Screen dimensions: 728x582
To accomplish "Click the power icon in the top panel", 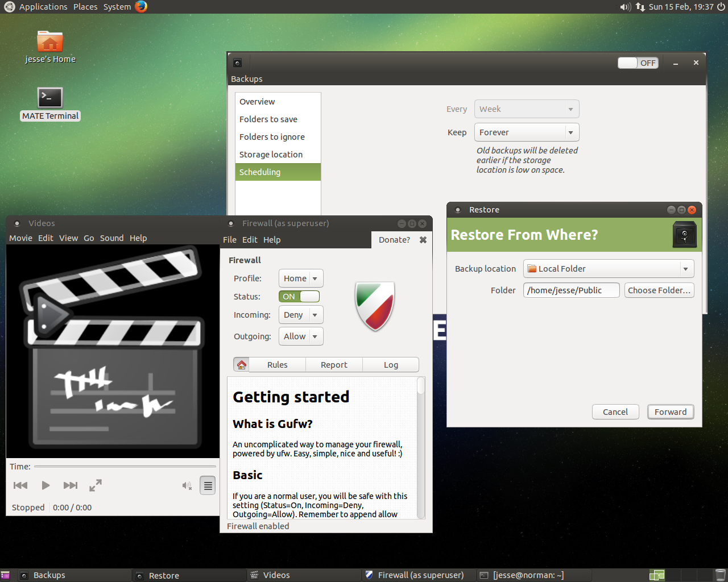I will tap(721, 7).
